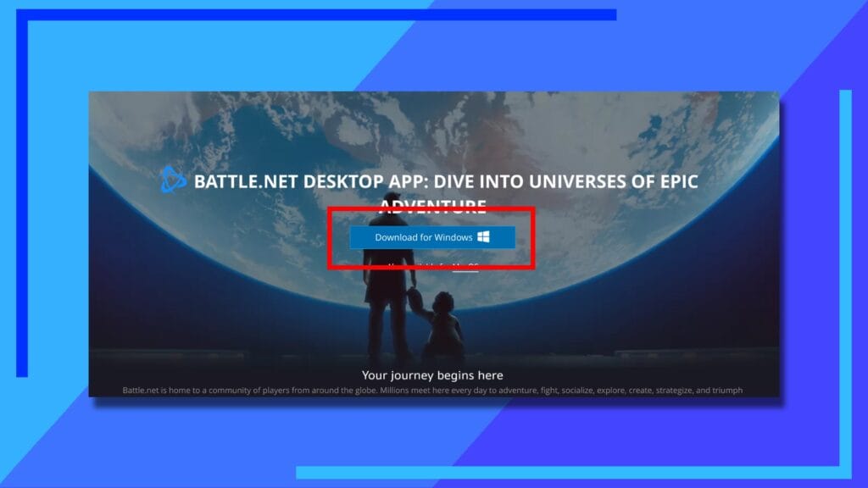The image size is (868, 488).
Task: Click "Your journey begins here" subheading
Action: [x=432, y=374]
